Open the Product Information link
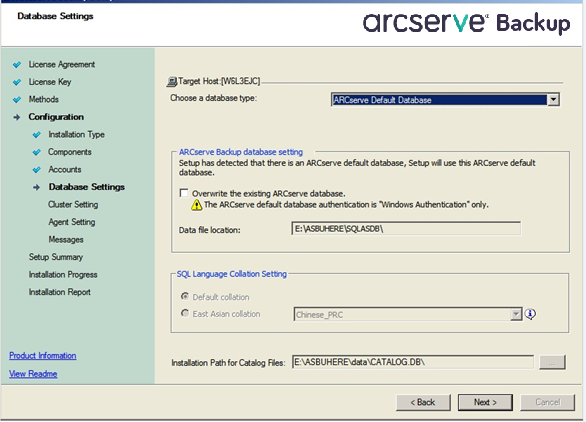Image resolution: width=586 pixels, height=422 pixels. click(x=43, y=356)
